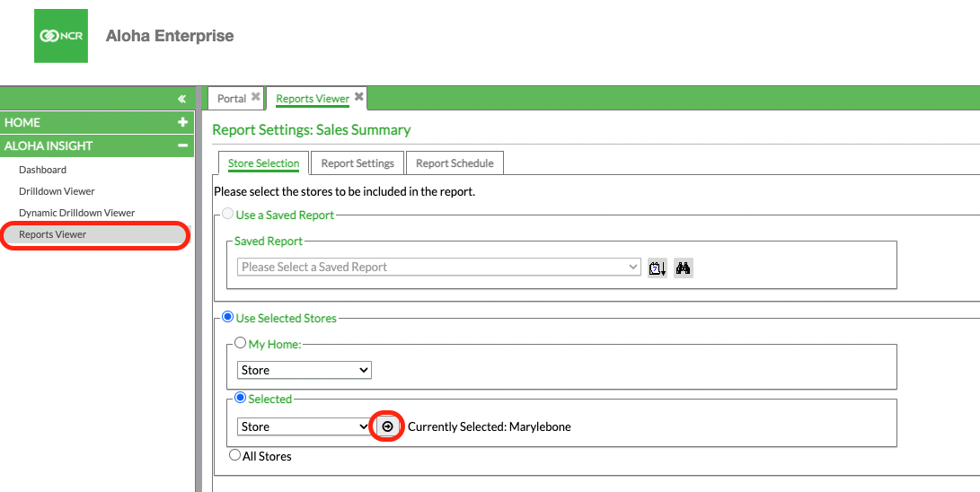The height and width of the screenshot is (492, 980).
Task: Open the Store Selection tab
Action: (x=264, y=163)
